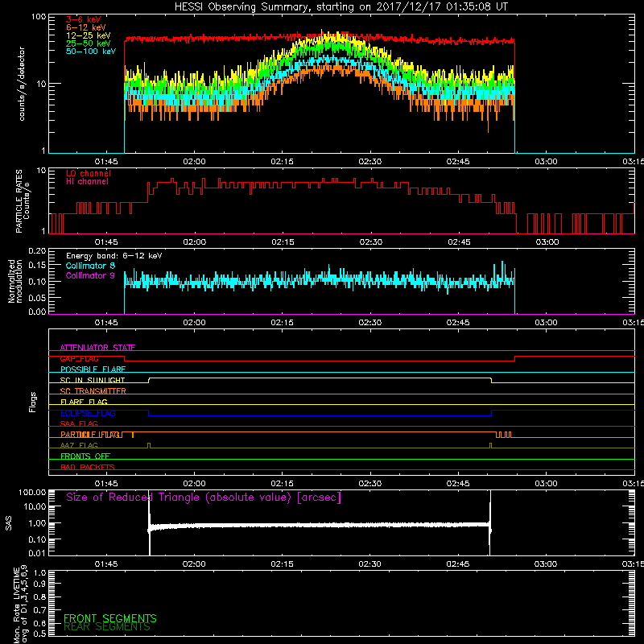
Task: Click the POSSIBLE_FLARE flag label
Action: pyautogui.click(x=93, y=369)
